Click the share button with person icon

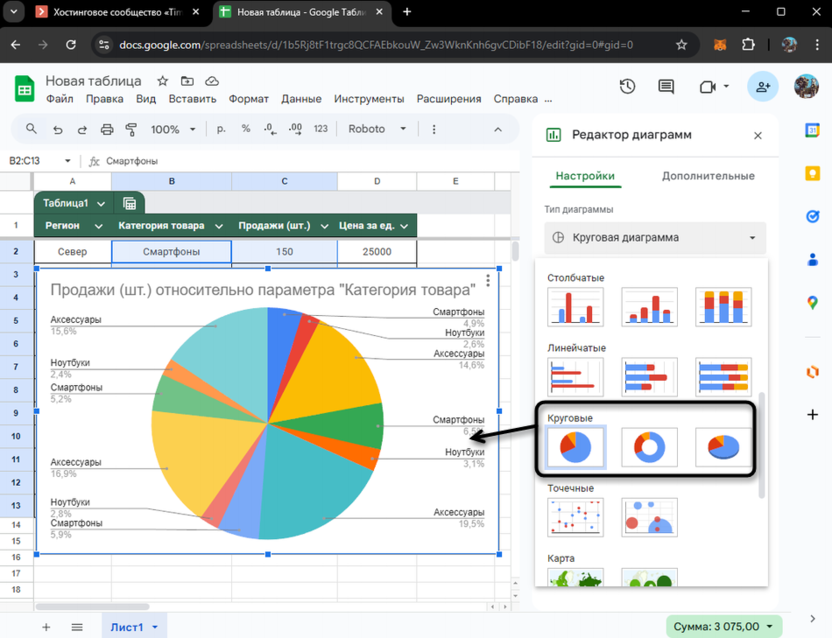[x=763, y=87]
